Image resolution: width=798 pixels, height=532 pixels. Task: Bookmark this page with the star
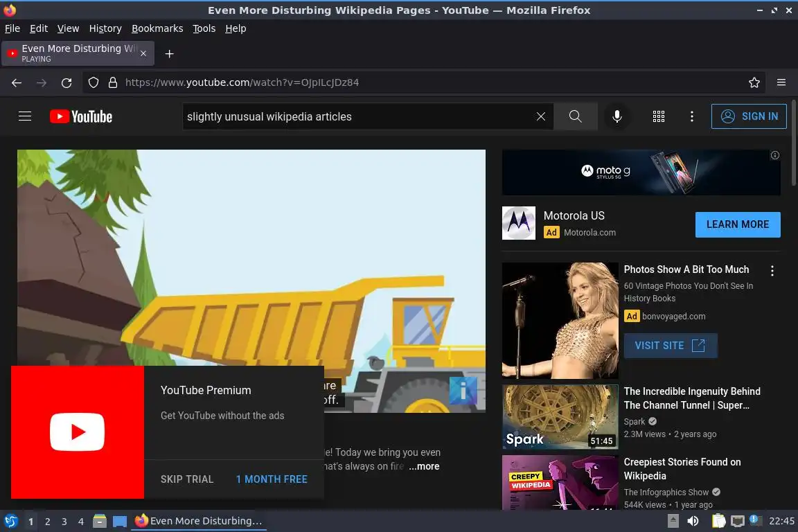(x=754, y=82)
